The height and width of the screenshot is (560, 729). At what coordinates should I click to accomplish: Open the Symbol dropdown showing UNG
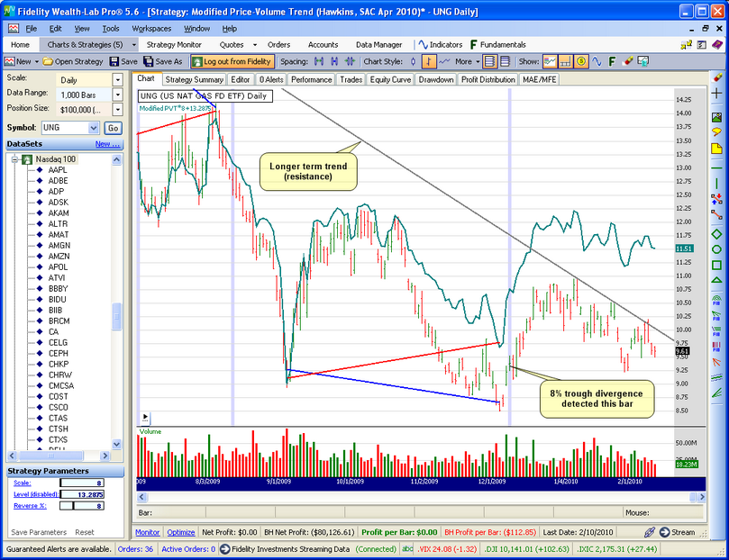[x=94, y=128]
